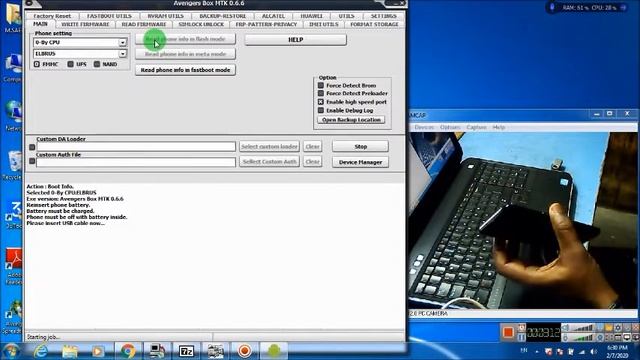This screenshot has width=640, height=360.
Task: Launch Internet Explorer from the taskbar
Action: (41, 351)
